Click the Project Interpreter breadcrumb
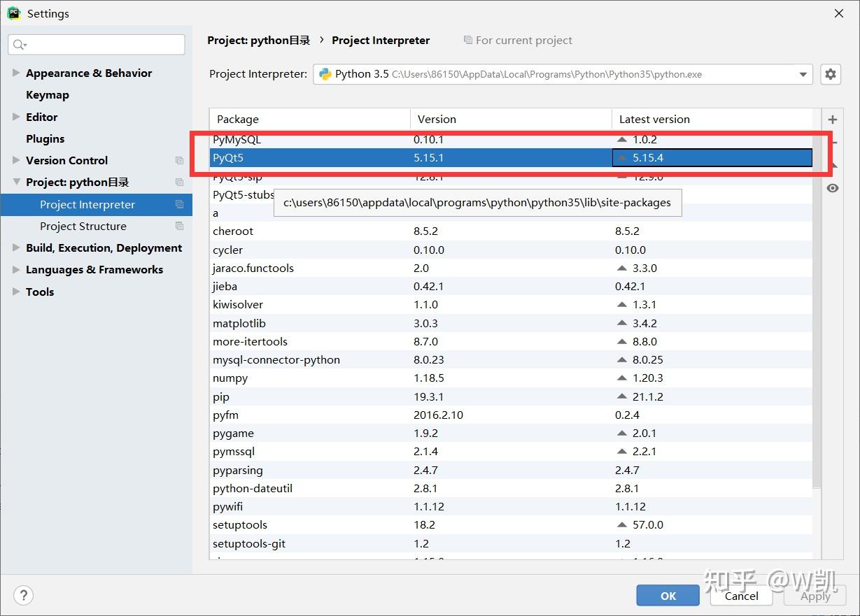Screen dimensions: 860x616 click(x=381, y=40)
